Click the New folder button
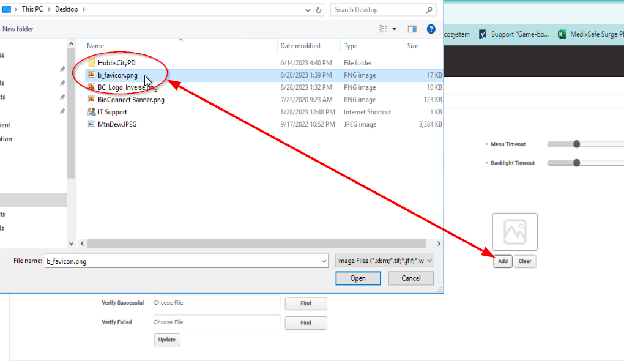 (x=18, y=29)
